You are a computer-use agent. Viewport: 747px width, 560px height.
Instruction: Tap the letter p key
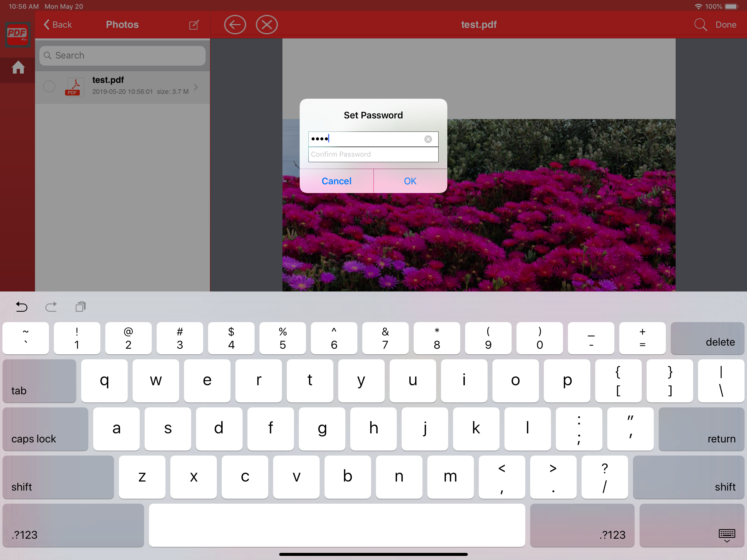pyautogui.click(x=567, y=381)
